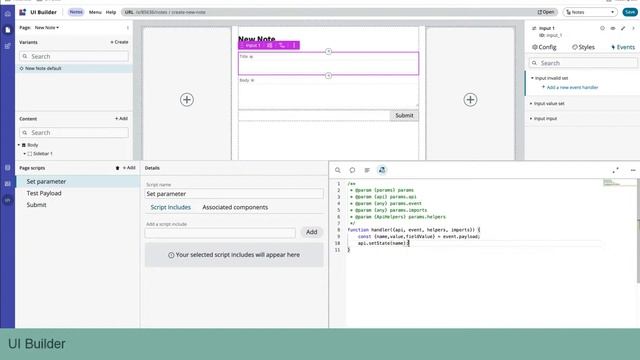Collapse the Body tree node
The width and height of the screenshot is (640, 360).
click(x=19, y=145)
